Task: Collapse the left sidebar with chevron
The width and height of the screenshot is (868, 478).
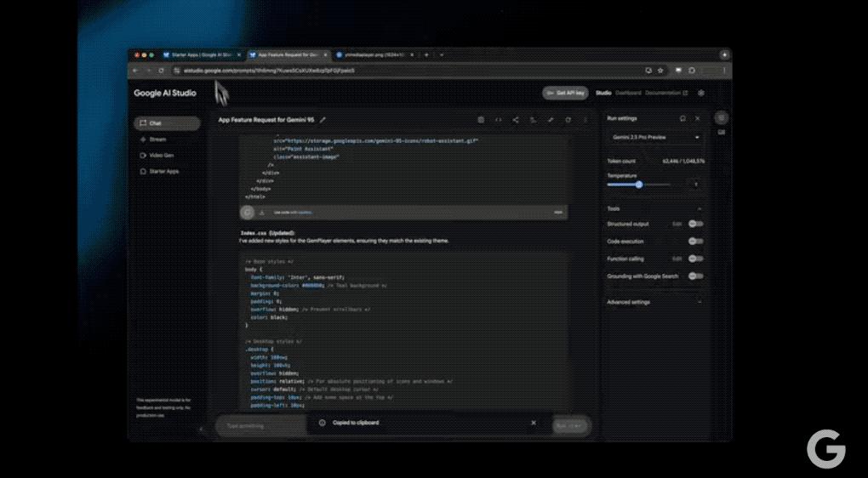Action: (202, 429)
